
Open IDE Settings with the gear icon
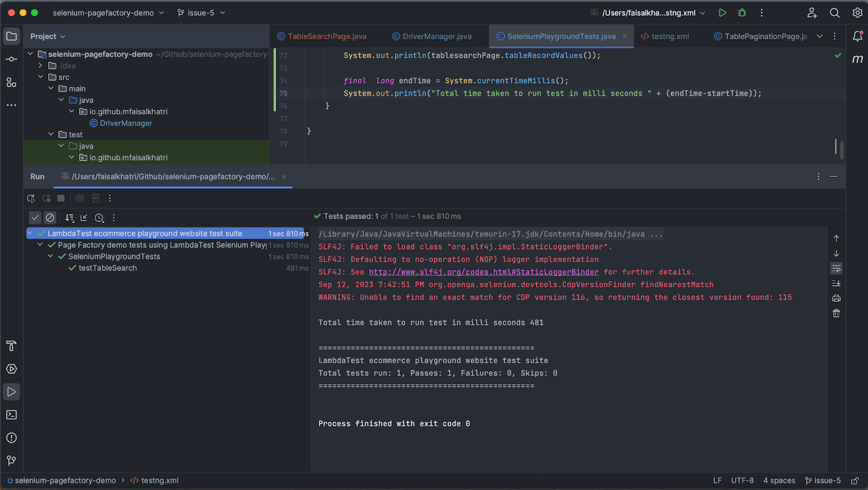[x=857, y=12]
